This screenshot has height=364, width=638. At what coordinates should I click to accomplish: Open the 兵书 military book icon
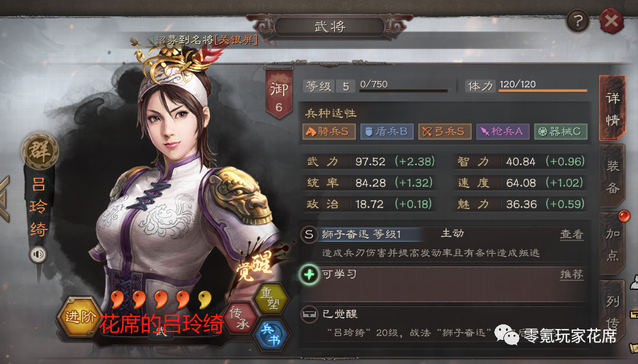tap(272, 335)
